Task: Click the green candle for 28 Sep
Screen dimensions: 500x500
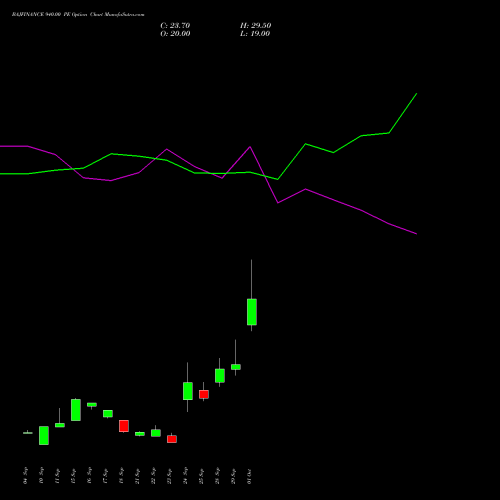Action: tap(220, 376)
